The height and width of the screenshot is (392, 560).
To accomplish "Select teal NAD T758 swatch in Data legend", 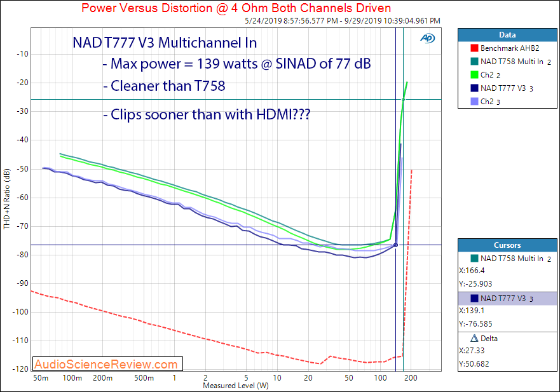I will [x=474, y=62].
